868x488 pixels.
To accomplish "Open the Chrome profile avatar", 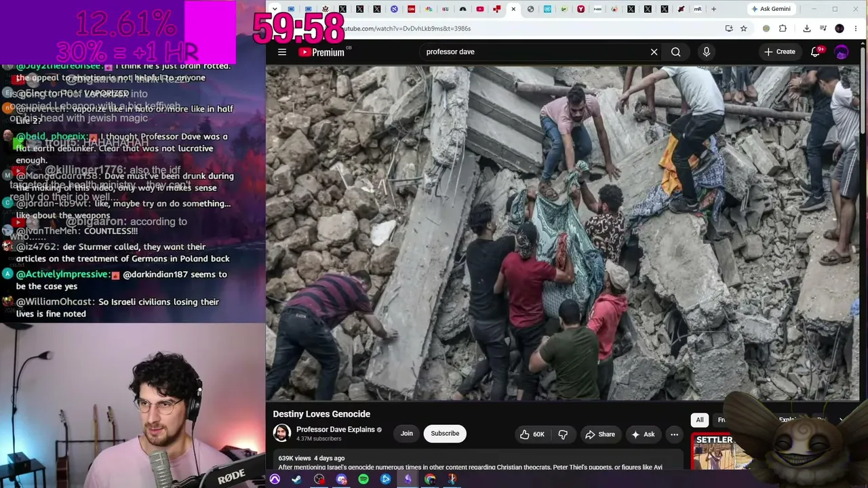I will [x=840, y=28].
